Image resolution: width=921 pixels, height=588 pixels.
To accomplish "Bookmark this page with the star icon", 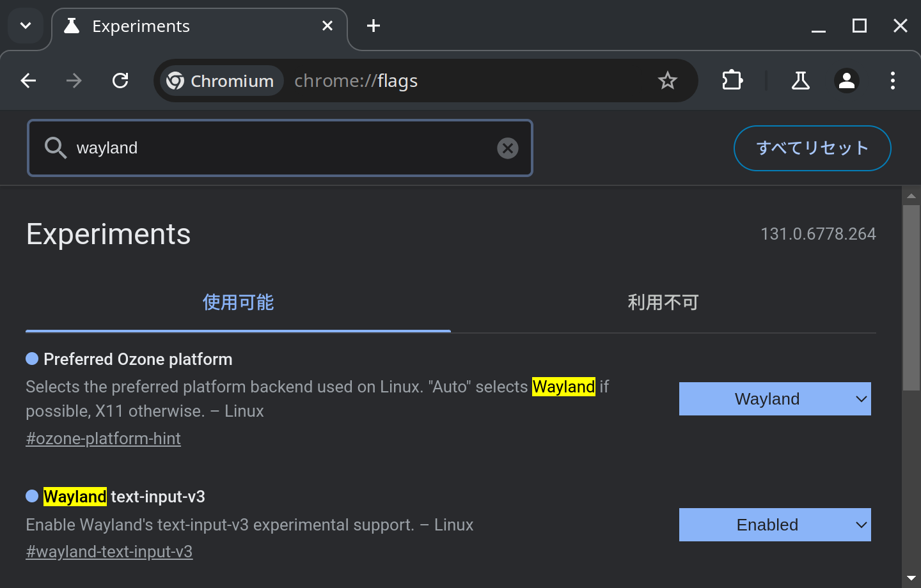I will [668, 81].
